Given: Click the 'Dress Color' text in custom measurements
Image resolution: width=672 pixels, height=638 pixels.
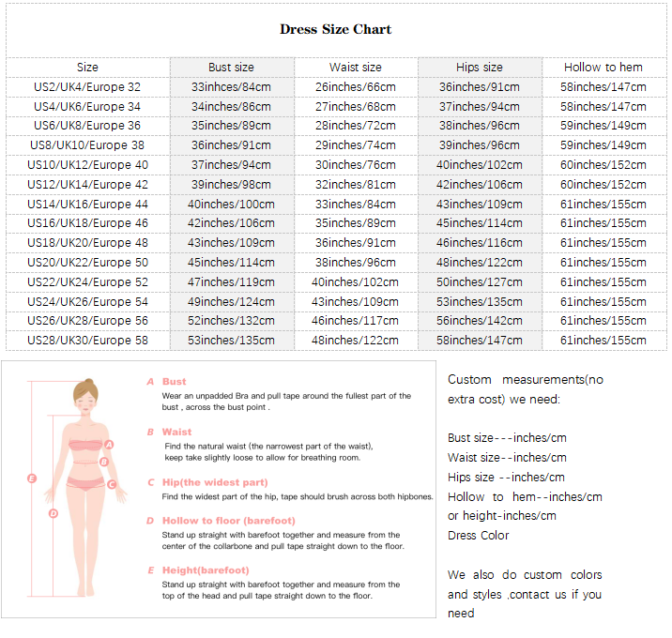Looking at the screenshot, I should (x=478, y=536).
